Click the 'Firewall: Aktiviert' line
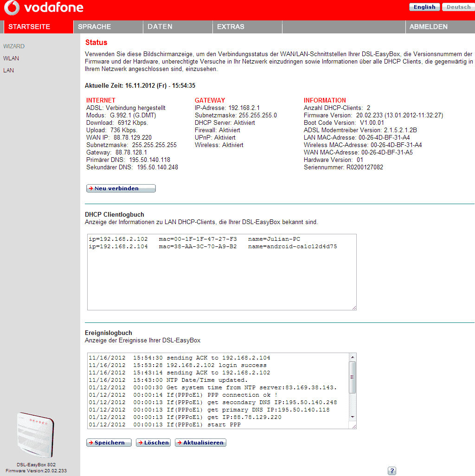 [217, 130]
